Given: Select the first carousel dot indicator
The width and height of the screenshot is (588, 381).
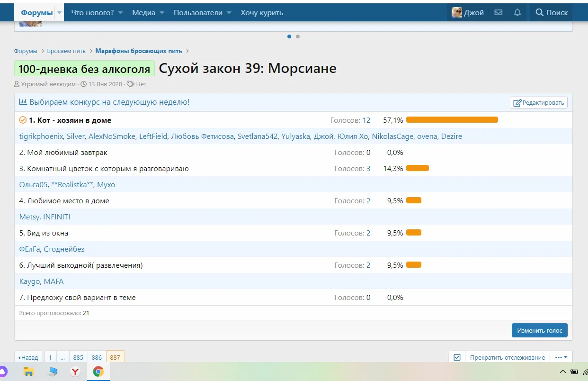Looking at the screenshot, I should coord(289,36).
